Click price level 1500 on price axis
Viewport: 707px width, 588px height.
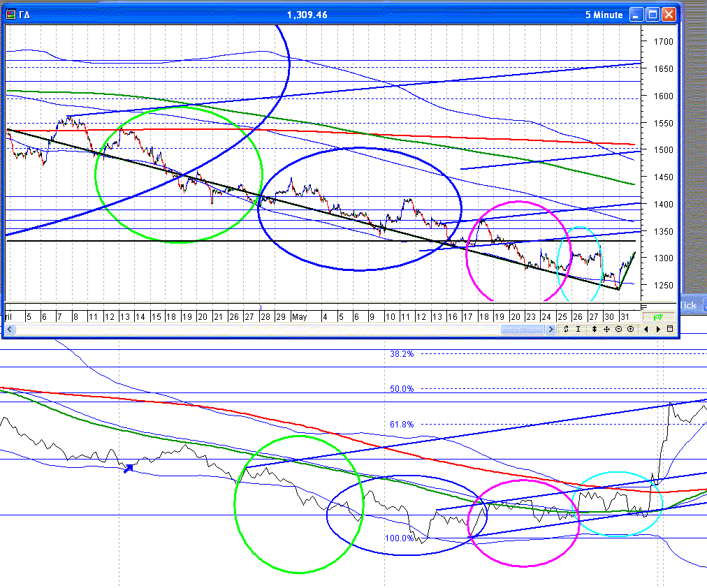663,150
